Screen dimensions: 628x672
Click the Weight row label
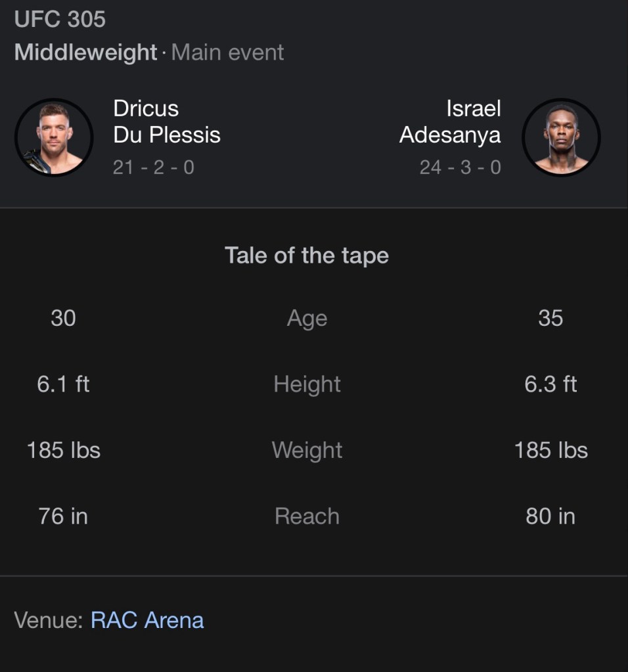pyautogui.click(x=307, y=450)
